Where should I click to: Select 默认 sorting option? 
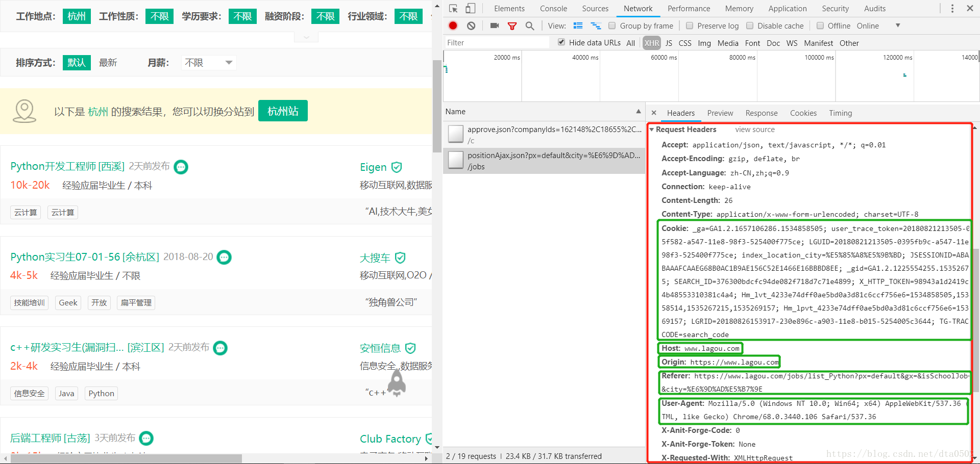(77, 63)
